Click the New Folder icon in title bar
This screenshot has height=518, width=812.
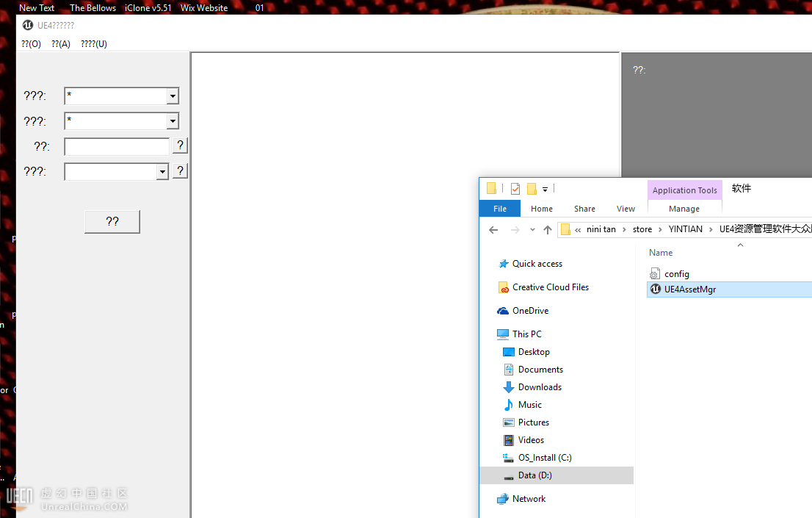(532, 189)
